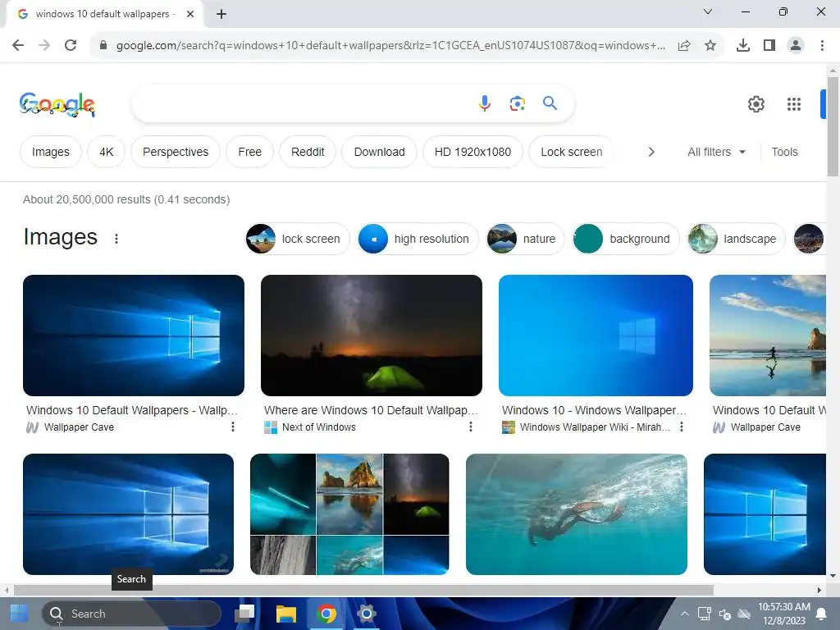Open Windows 10 - Windows Wallpaper Wiki link

[594, 410]
